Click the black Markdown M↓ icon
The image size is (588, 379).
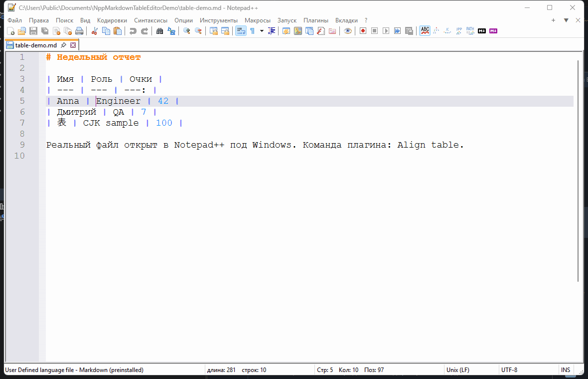coord(482,31)
